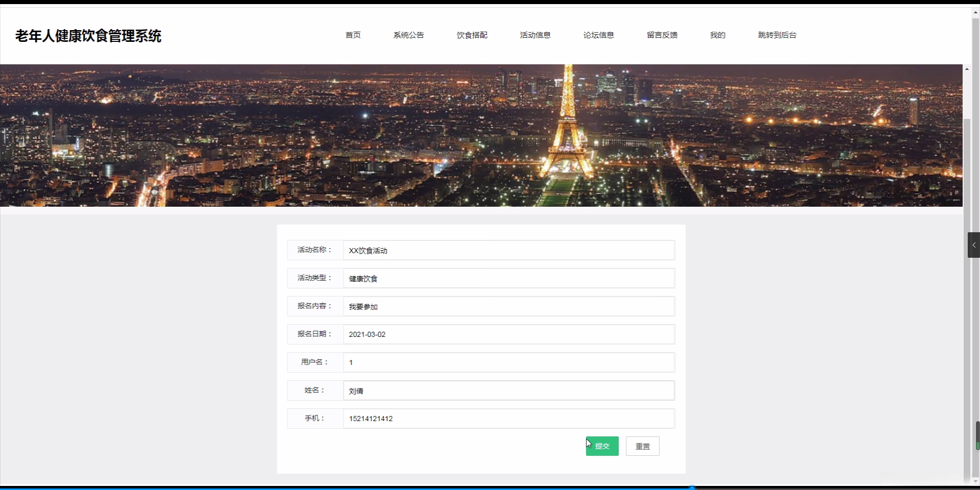Viewport: 980px width, 490px height.
Task: Click the inner page scrollbar up arrow
Action: [x=967, y=68]
